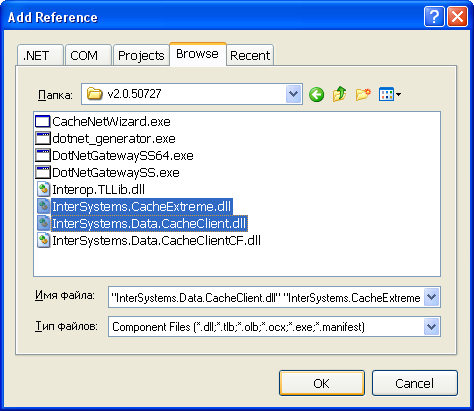The height and width of the screenshot is (411, 474).
Task: Click the DotNetGatewaySS64.exe file icon
Action: (43, 156)
